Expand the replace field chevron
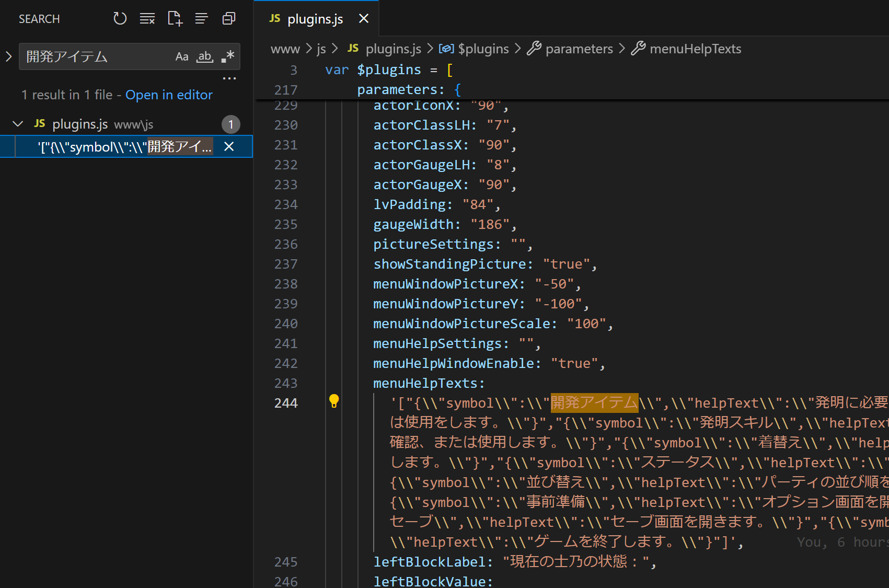 8,56
